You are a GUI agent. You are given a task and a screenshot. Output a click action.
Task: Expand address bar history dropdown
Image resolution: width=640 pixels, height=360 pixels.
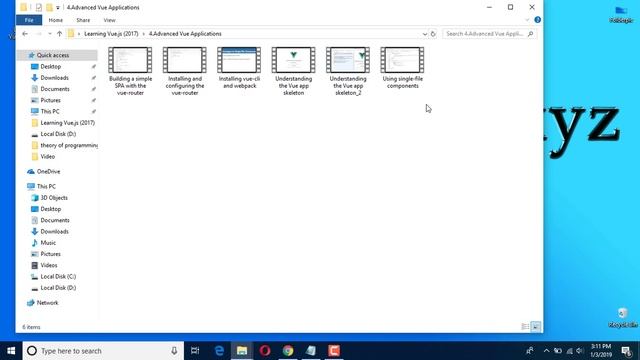pyautogui.click(x=424, y=34)
